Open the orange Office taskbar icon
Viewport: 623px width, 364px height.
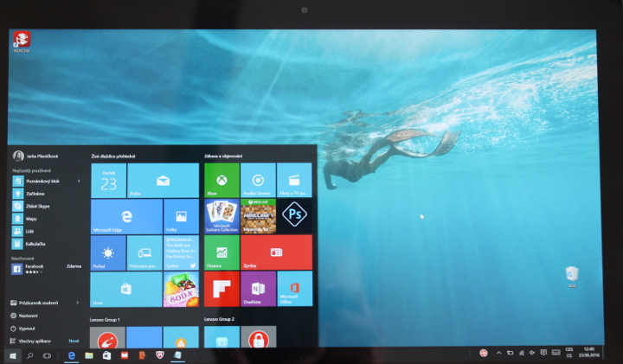point(142,355)
